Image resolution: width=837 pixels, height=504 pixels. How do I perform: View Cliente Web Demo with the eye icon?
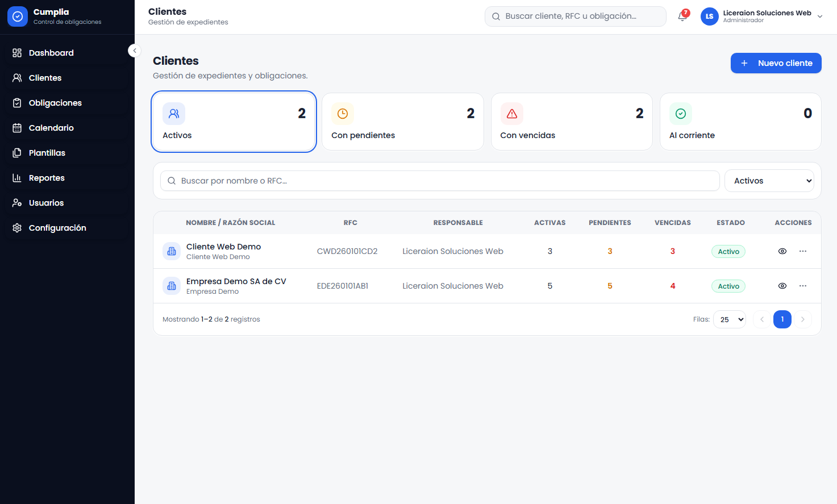pyautogui.click(x=782, y=251)
